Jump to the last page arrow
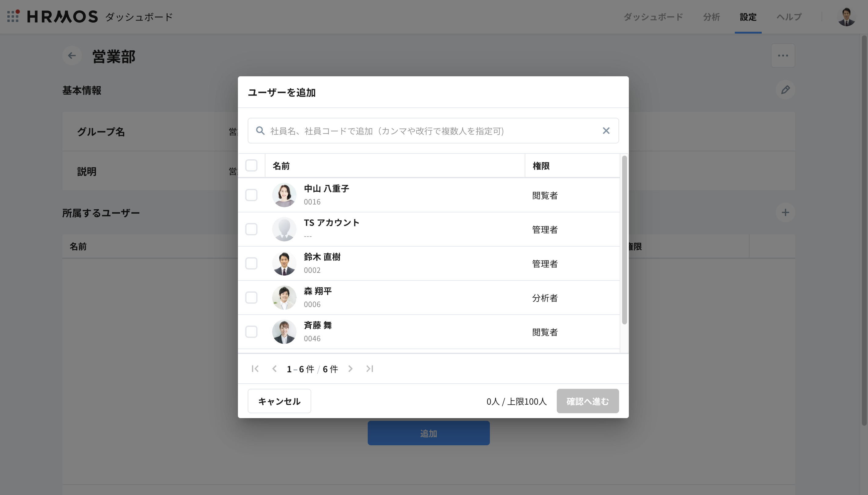The image size is (868, 495). (x=370, y=369)
